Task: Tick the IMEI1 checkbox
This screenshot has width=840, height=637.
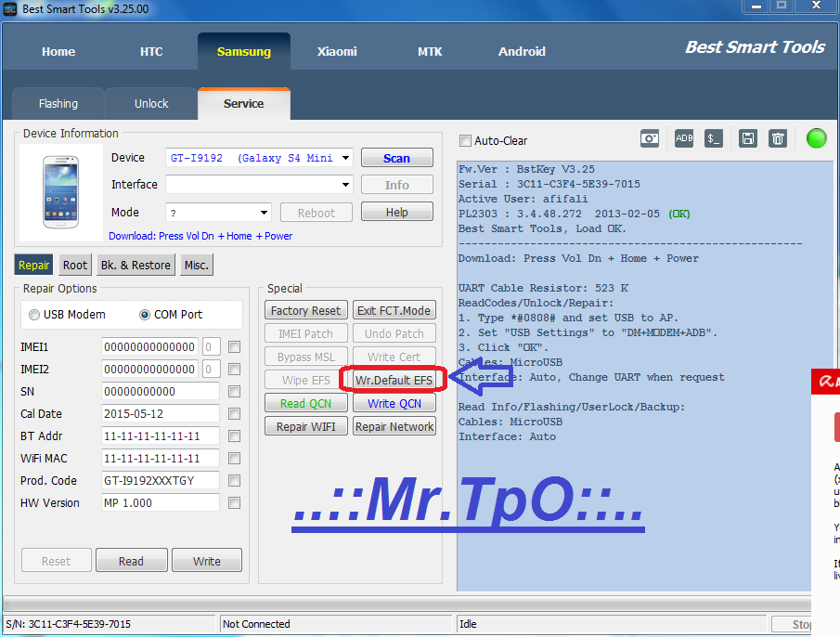Action: (234, 347)
